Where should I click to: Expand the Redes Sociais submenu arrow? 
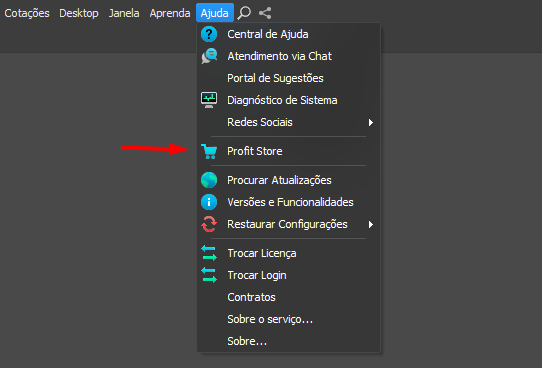[371, 122]
